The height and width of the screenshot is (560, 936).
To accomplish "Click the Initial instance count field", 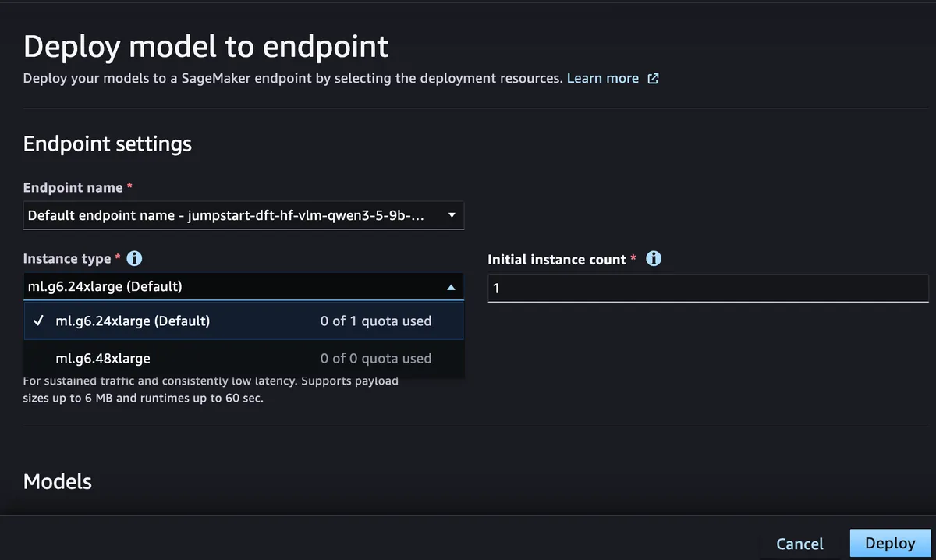I will (x=708, y=288).
